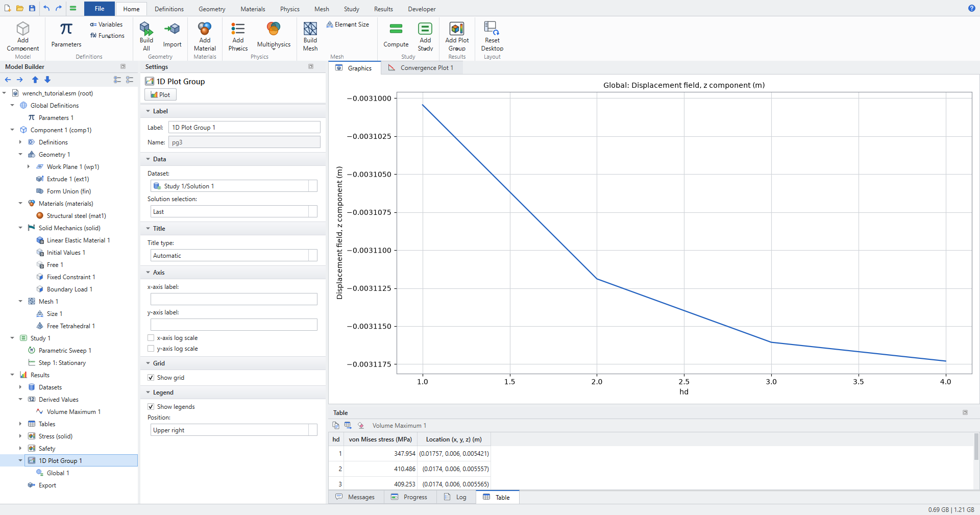Enable x-axis log scale checkbox
Image resolution: width=980 pixels, height=515 pixels.
[x=151, y=338]
